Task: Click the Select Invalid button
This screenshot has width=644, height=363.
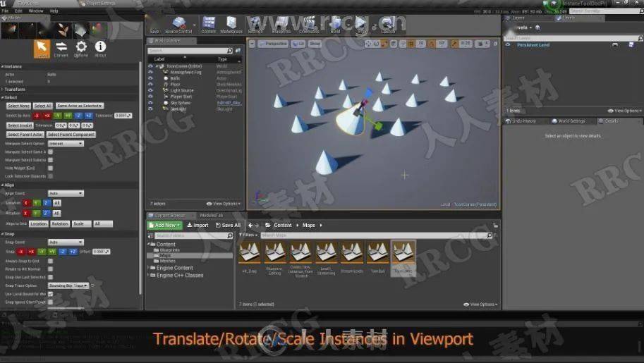Action: 20,125
